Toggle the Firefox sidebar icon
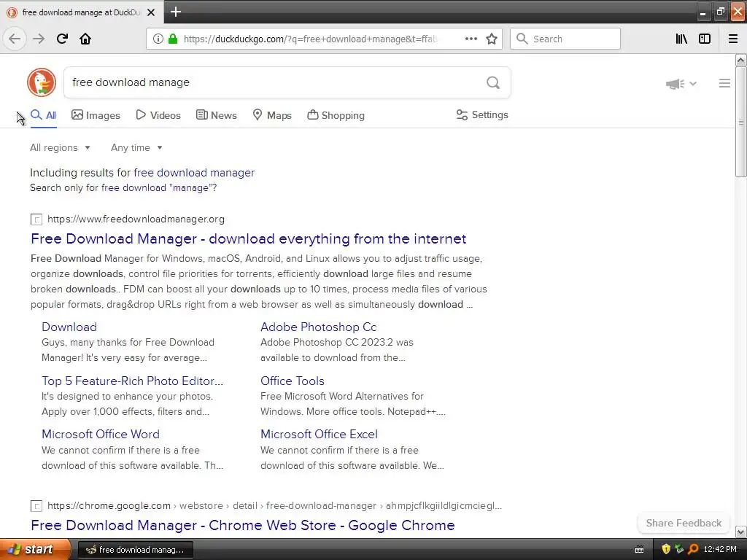The width and height of the screenshot is (747, 560). 705,39
